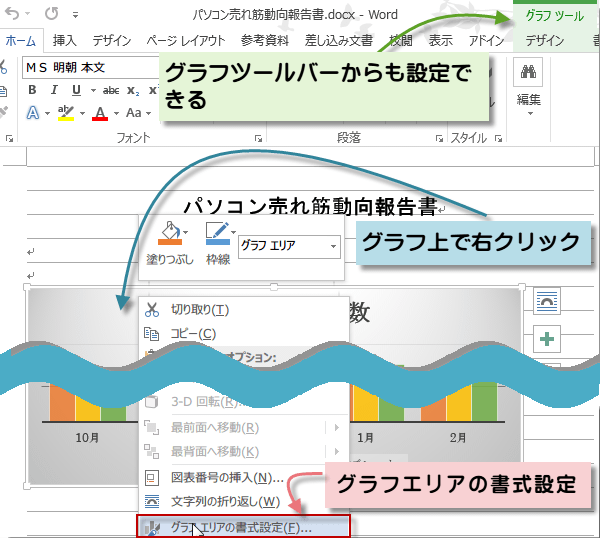This screenshot has height=538, width=600.
Task: Click the chart elements plus button
Action: 547,339
